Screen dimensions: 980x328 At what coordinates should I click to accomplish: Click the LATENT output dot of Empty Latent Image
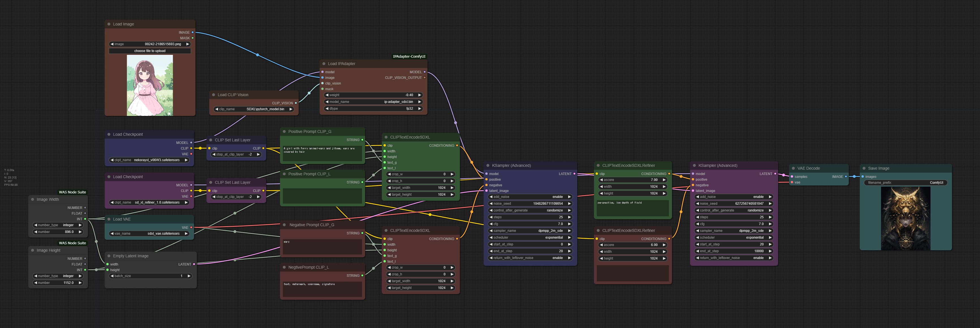coord(194,264)
